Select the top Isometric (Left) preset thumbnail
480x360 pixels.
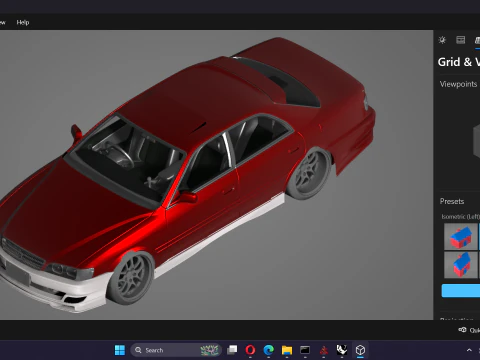coord(461,236)
